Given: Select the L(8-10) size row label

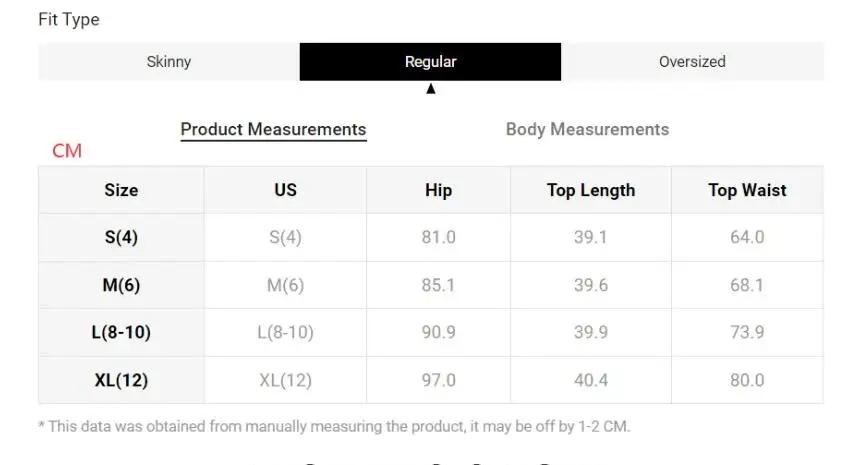Looking at the screenshot, I should 121,332.
